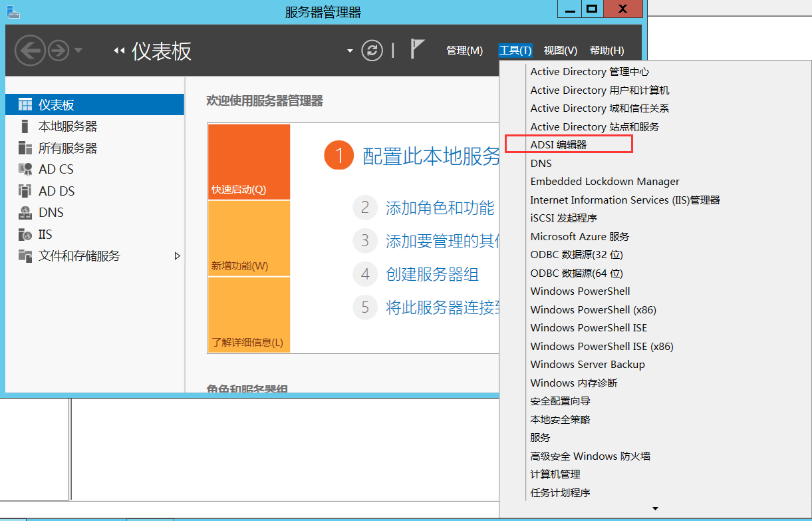The height and width of the screenshot is (521, 812).
Task: Select 所有服务器 icon in sidebar
Action: click(x=25, y=148)
